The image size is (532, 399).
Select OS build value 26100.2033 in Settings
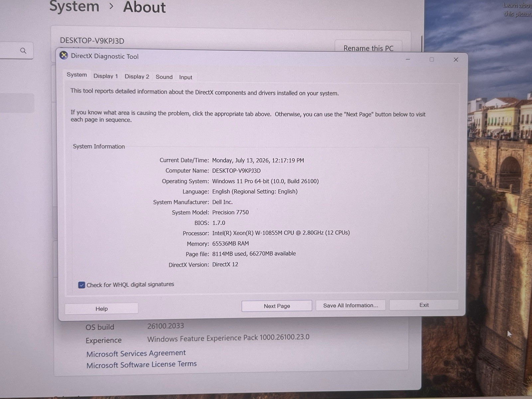(166, 326)
